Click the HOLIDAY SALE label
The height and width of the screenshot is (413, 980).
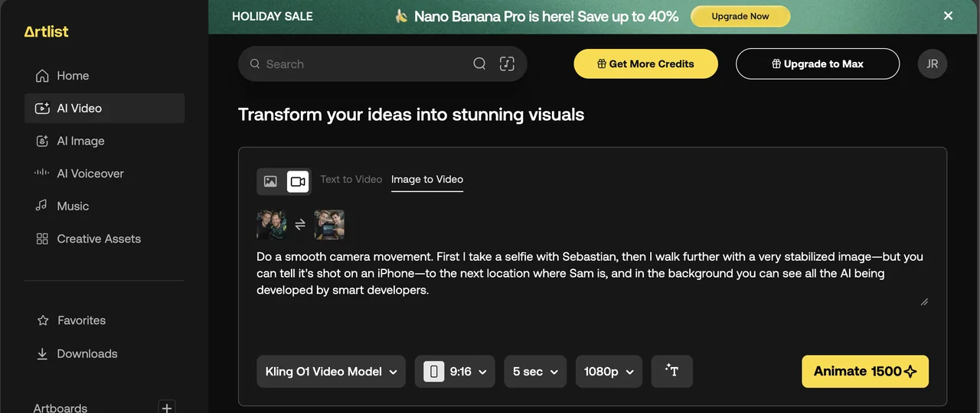pos(273,16)
